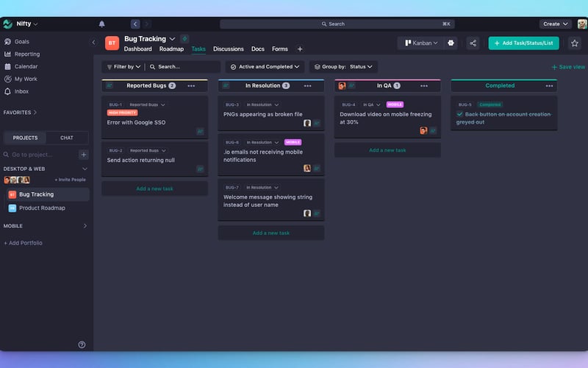Click the Bug Tracking BT project badge
This screenshot has height=368, width=588.
(x=112, y=43)
